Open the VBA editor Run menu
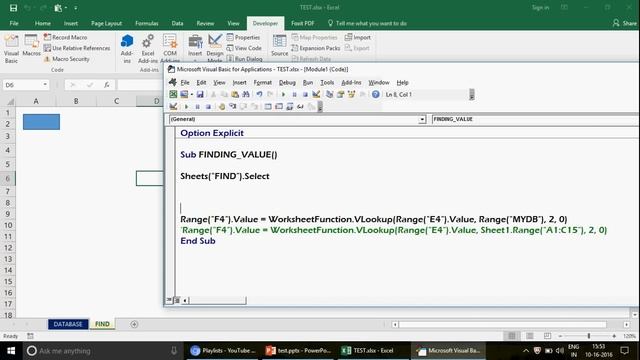Viewport: 640px width, 360px height. (x=308, y=82)
